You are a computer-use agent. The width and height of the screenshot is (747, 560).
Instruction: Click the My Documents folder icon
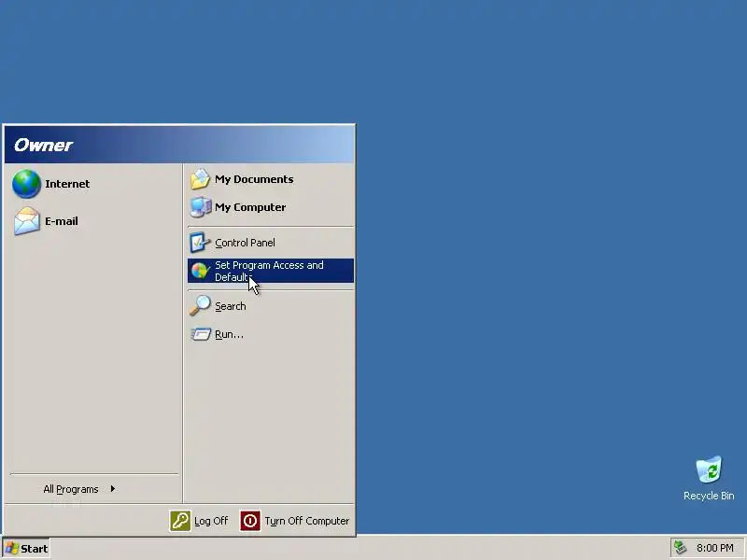200,179
